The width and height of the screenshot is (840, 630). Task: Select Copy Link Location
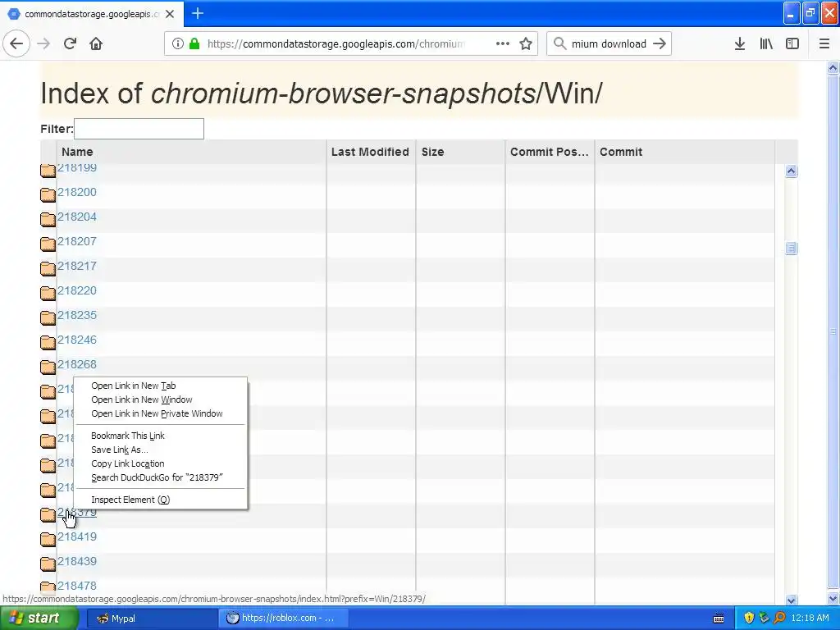coord(127,463)
